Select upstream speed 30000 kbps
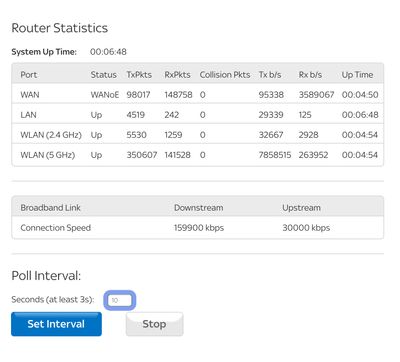 (306, 228)
